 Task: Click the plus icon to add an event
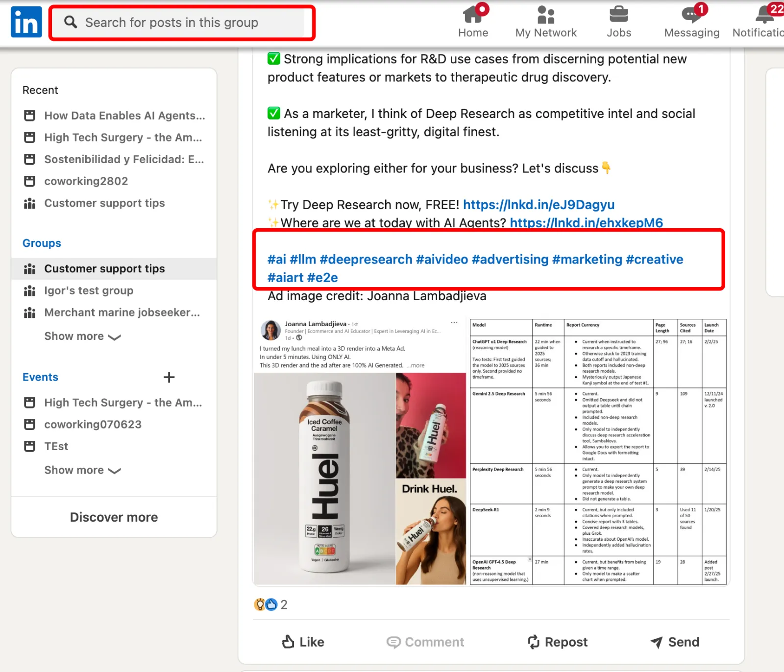click(169, 377)
